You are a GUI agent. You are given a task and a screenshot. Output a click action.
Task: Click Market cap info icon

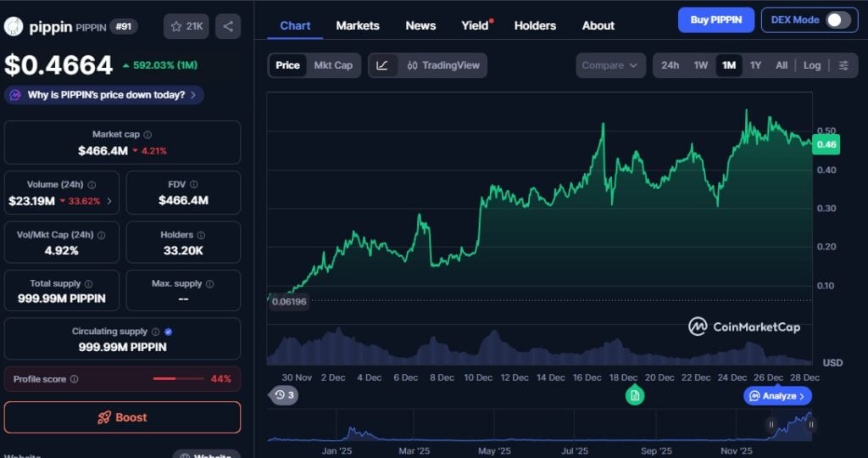click(147, 135)
